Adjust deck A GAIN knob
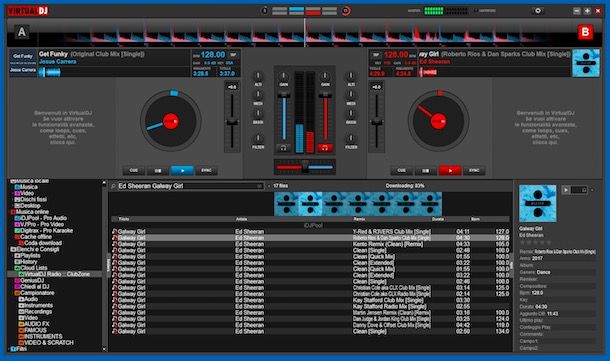Screen dimensions: 610x361 pos(284,76)
